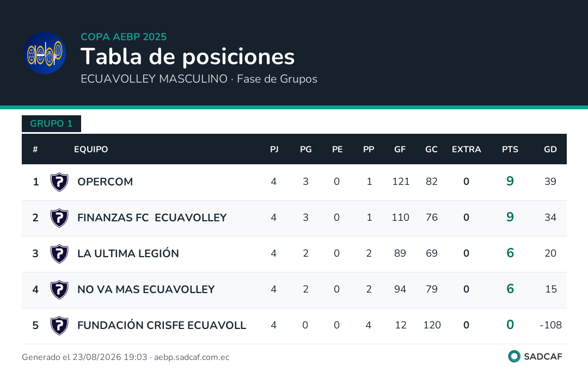This screenshot has height=385, width=588.
Task: Click the EXTRA column header
Action: tap(466, 150)
